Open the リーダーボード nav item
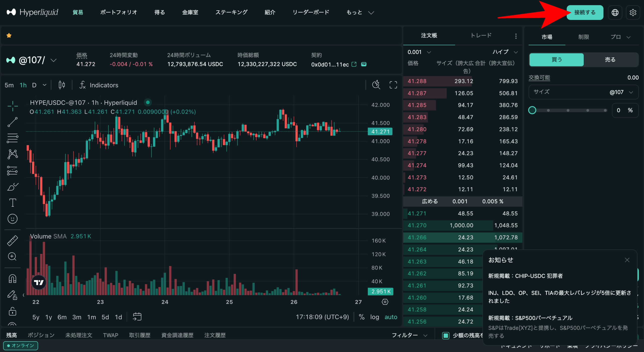This screenshot has height=352, width=644. click(x=311, y=12)
